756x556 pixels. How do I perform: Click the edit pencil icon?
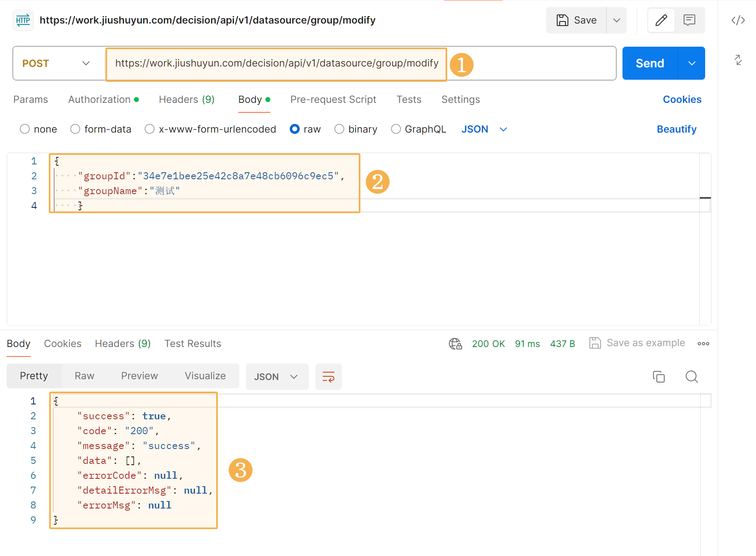tap(661, 20)
